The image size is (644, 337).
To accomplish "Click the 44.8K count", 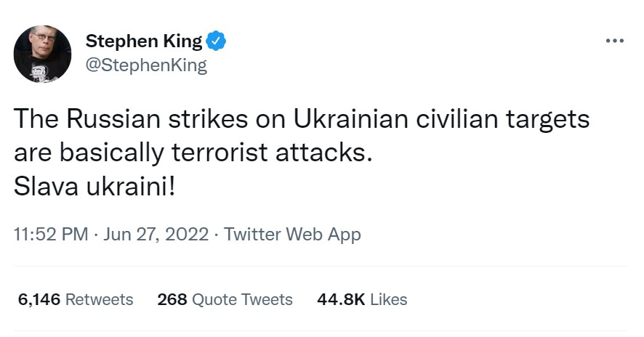I will (341, 299).
